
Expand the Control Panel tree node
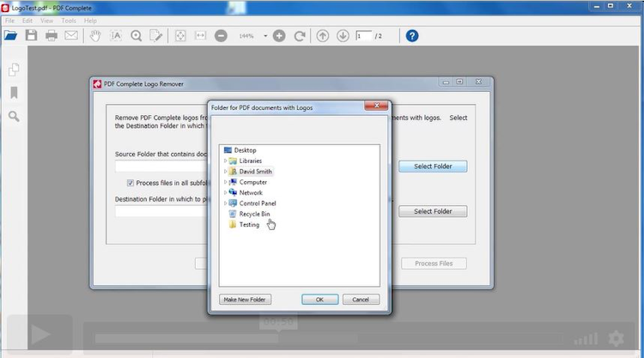(225, 203)
